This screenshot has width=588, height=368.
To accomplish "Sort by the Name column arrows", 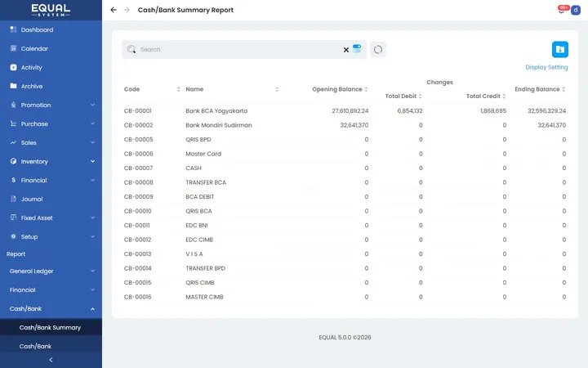I will point(277,89).
